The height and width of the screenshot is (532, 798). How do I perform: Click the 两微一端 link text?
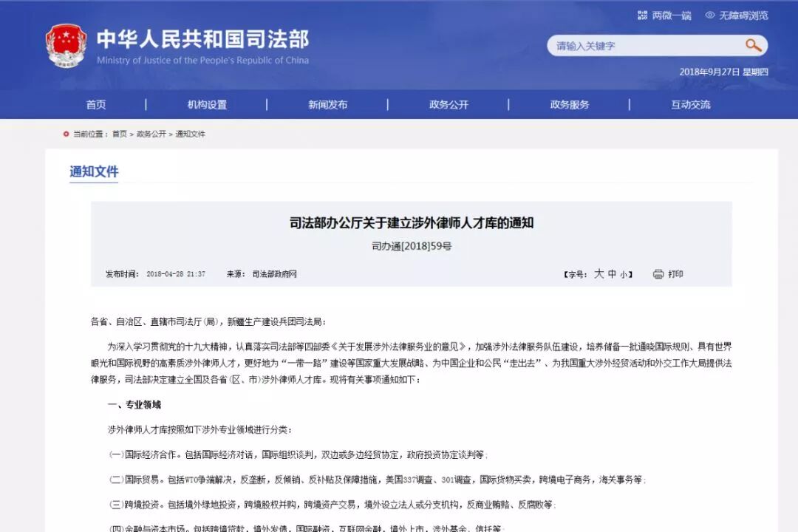[672, 16]
